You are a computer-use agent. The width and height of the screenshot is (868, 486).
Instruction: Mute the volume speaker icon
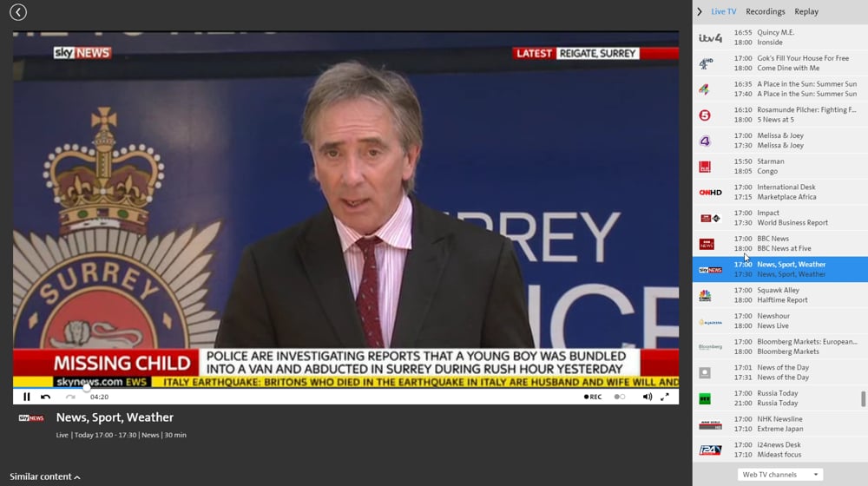pyautogui.click(x=648, y=397)
